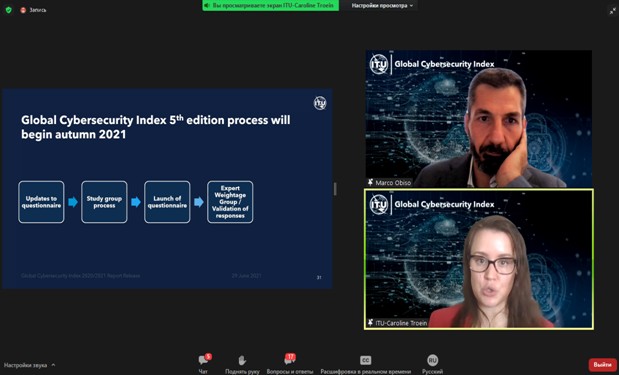Open the Настройки просмотра dropdown
The width and height of the screenshot is (619, 375).
pyautogui.click(x=382, y=6)
